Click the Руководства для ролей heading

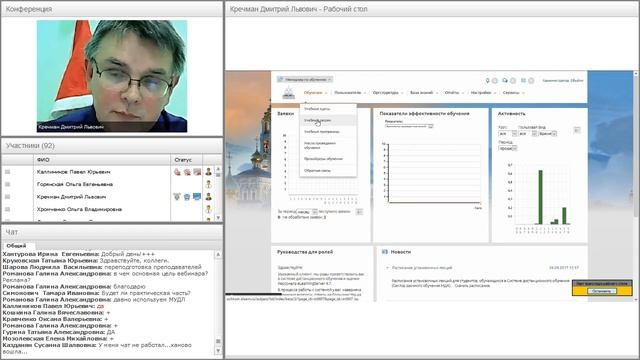[305, 252]
